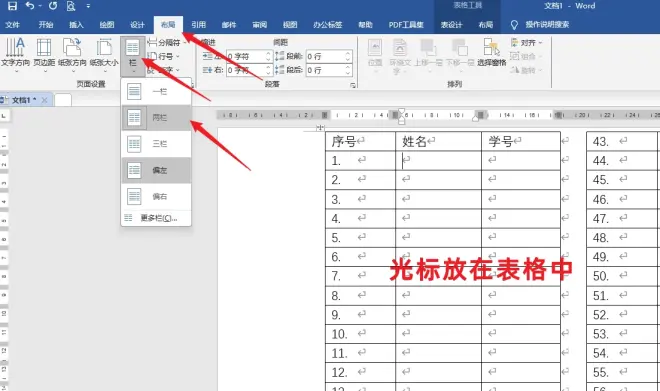The image size is (660, 391).
Task: Open the 选择窗格 selection pane
Action: click(x=491, y=53)
